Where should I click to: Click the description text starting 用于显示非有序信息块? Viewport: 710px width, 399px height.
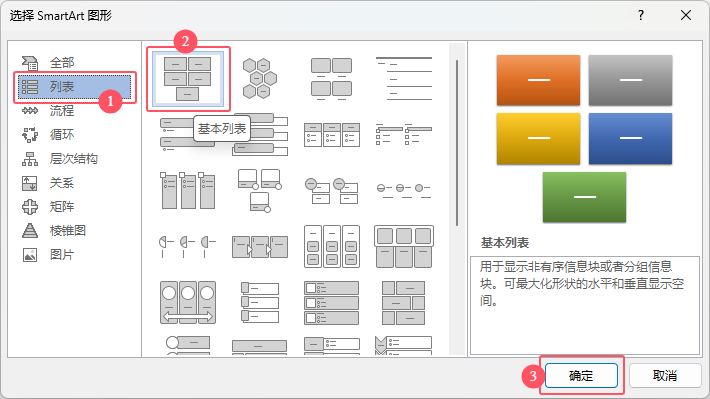[581, 284]
